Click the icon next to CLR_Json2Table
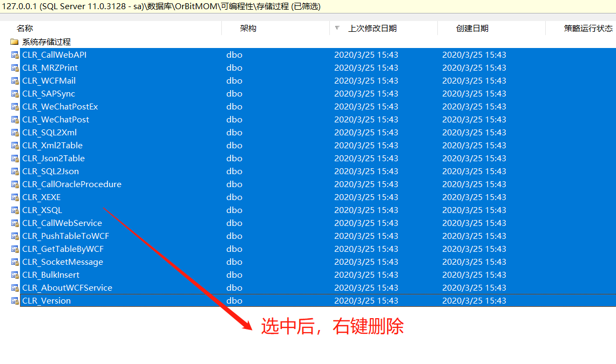This screenshot has height=364, width=616. point(15,159)
